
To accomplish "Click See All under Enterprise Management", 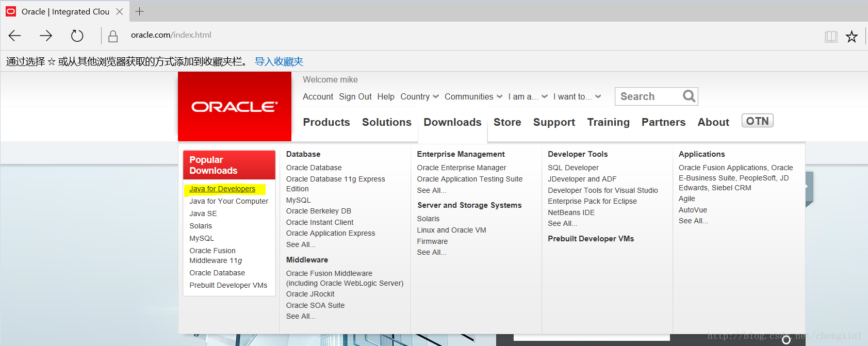I will (432, 190).
